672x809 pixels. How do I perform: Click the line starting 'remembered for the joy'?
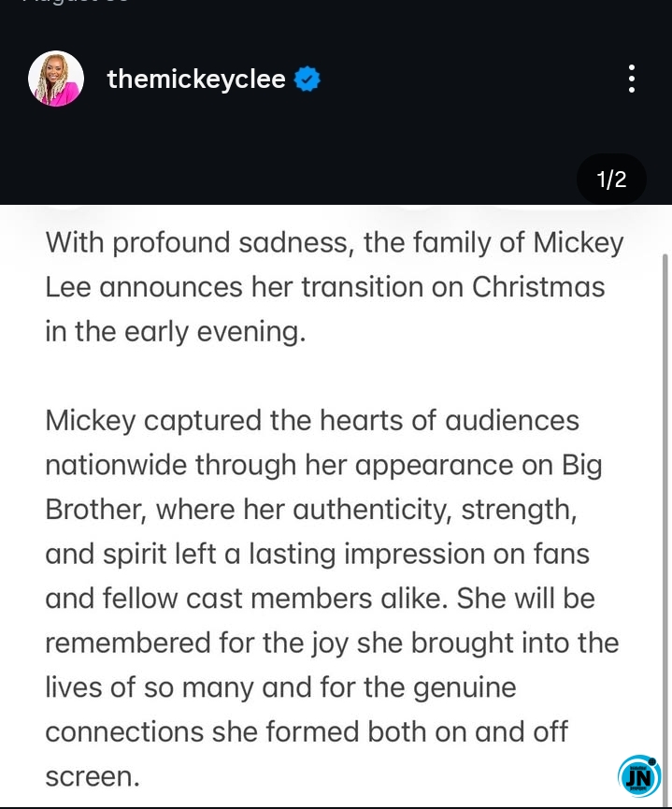coord(332,643)
